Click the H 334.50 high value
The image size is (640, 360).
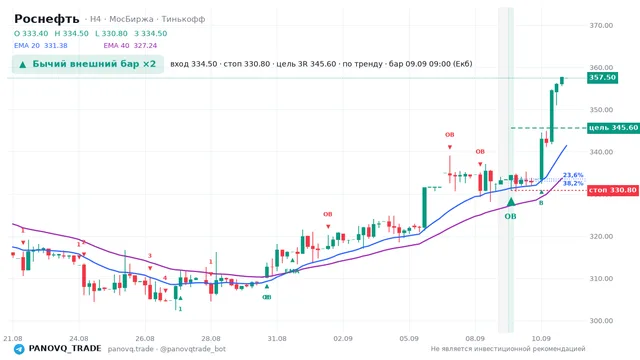[x=71, y=33]
